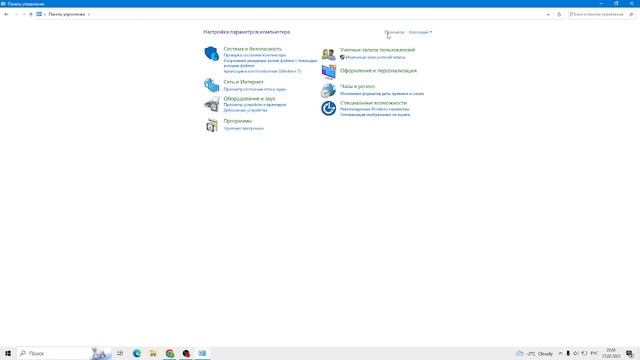640x360 pixels.
Task: Open Часы и регион link
Action: (357, 87)
